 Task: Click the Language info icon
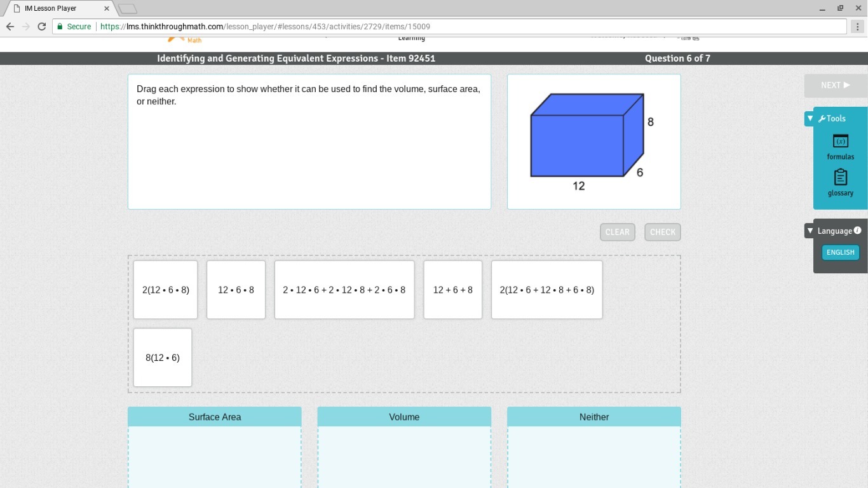857,231
